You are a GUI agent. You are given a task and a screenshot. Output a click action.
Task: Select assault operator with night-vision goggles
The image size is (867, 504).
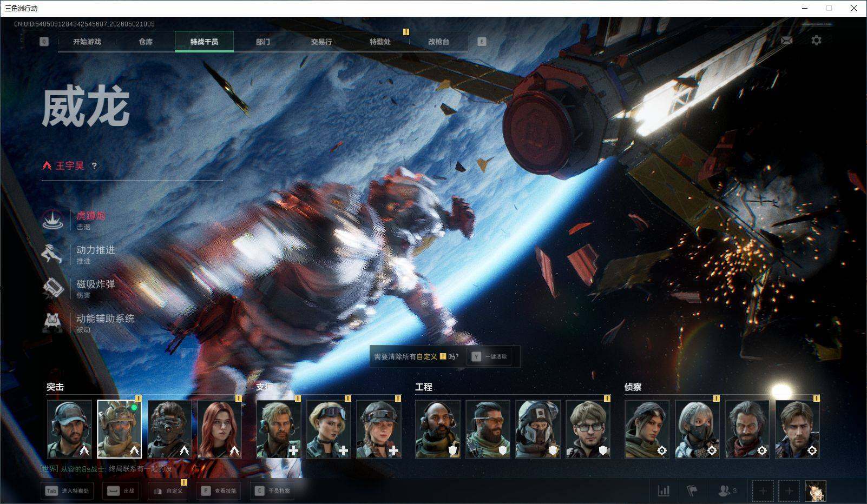click(169, 429)
